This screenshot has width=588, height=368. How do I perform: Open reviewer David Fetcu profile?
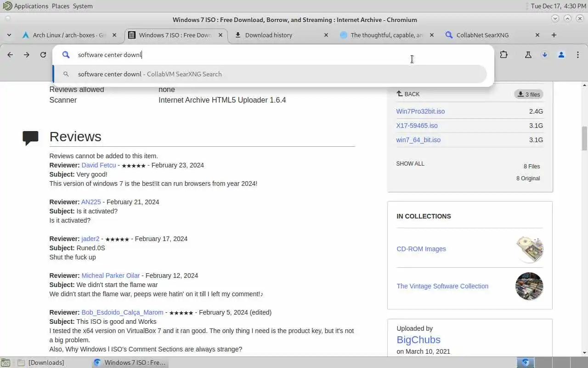[99, 165]
